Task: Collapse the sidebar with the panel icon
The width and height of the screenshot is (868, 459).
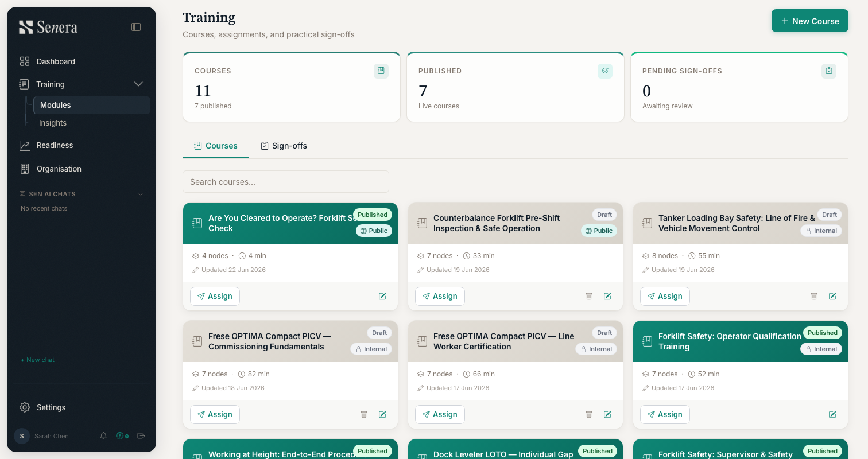Action: [x=136, y=27]
